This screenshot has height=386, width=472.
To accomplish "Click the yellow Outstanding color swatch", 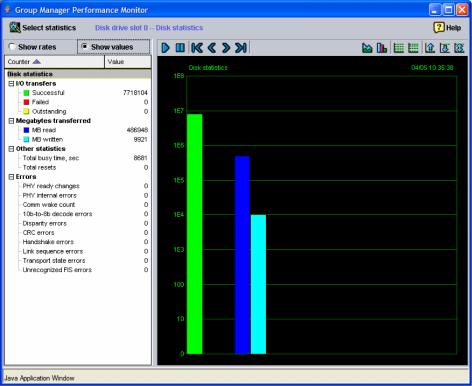I will [x=26, y=111].
